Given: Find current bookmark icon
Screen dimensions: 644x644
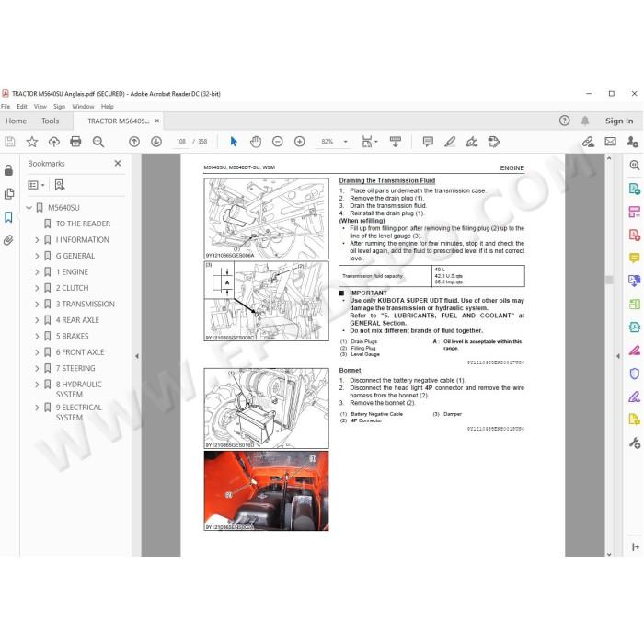Looking at the screenshot, I should pos(60,185).
